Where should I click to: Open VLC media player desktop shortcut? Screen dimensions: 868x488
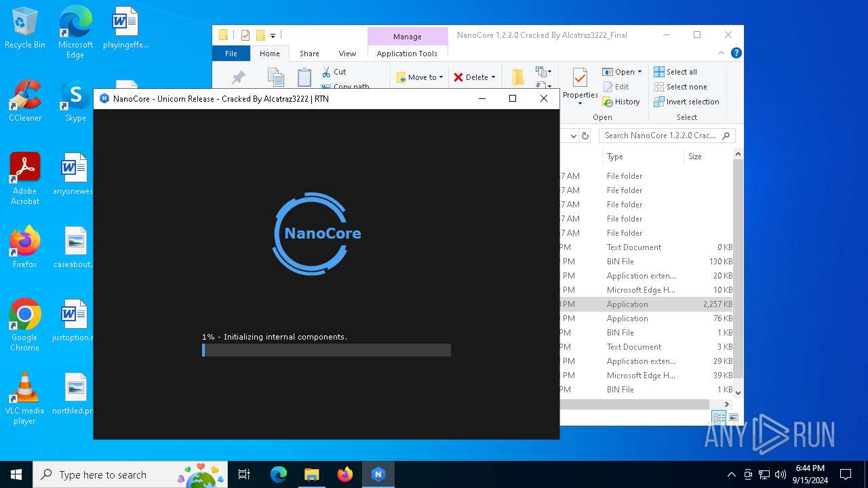click(25, 399)
